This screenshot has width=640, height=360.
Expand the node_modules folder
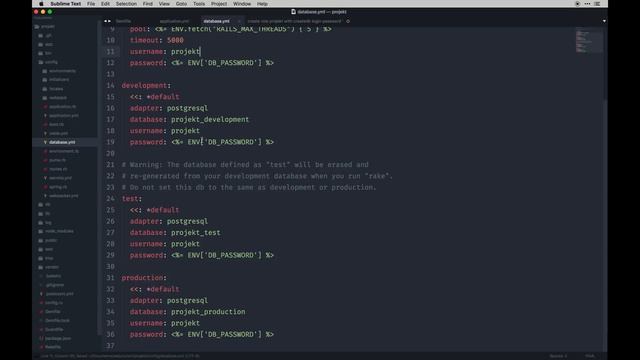tap(56, 231)
